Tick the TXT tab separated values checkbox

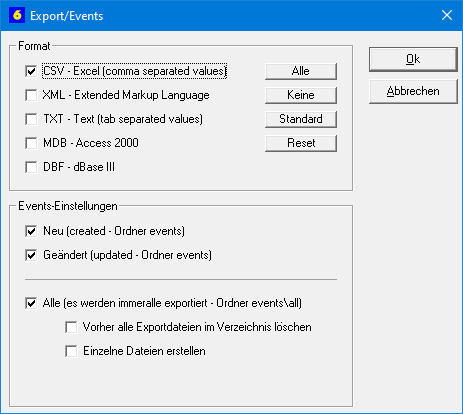click(x=31, y=119)
